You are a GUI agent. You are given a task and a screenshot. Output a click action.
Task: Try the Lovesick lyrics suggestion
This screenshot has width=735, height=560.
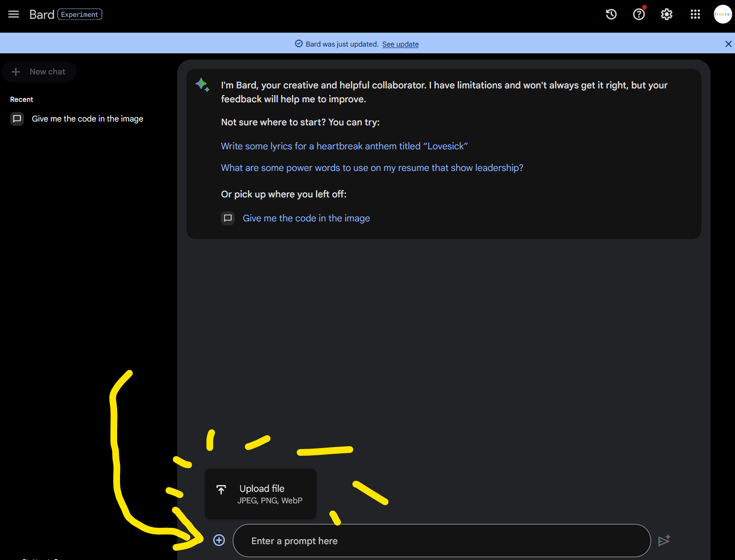pos(344,146)
